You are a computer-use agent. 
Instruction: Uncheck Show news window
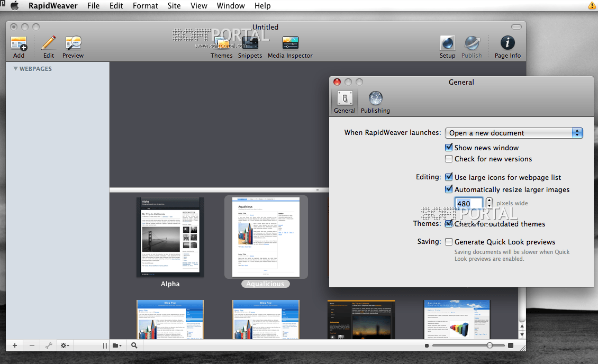[449, 147]
